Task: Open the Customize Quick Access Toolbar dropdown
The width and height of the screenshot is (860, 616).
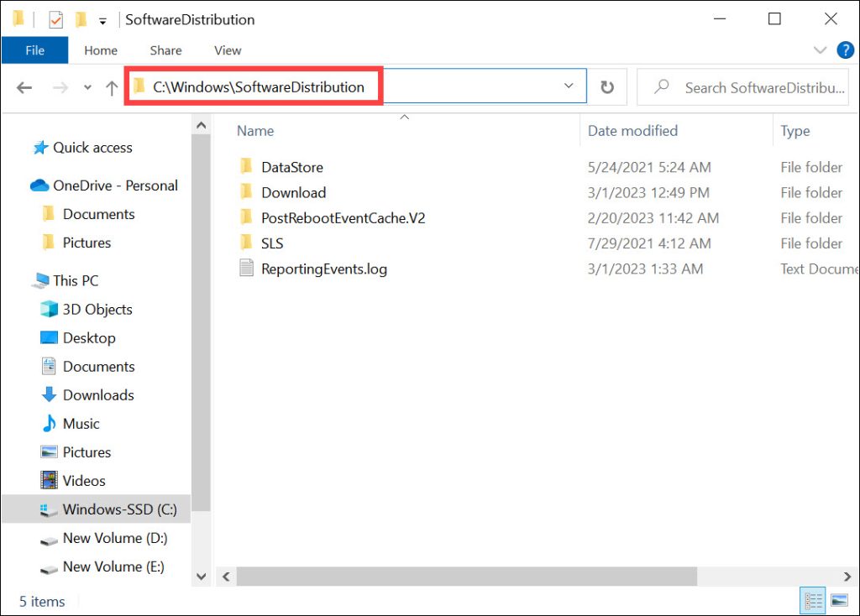Action: 102,21
